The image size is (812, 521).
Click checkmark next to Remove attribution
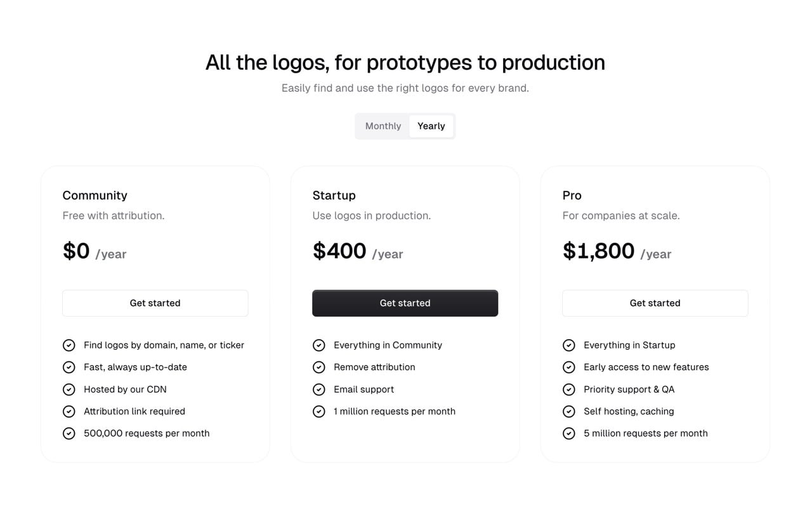(319, 368)
